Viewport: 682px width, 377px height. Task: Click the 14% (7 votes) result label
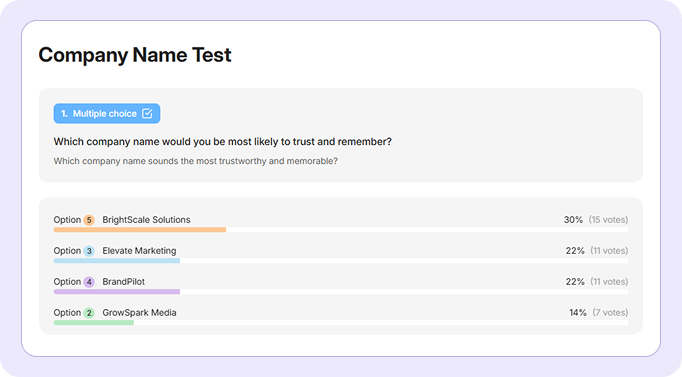[x=598, y=312]
